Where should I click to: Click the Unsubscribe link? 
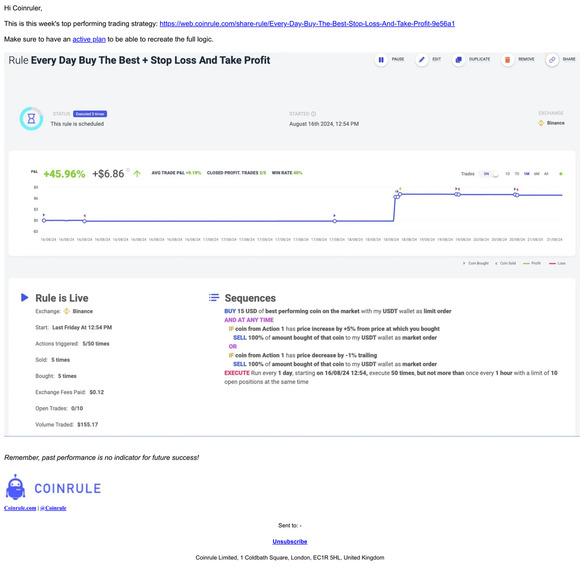(x=290, y=542)
